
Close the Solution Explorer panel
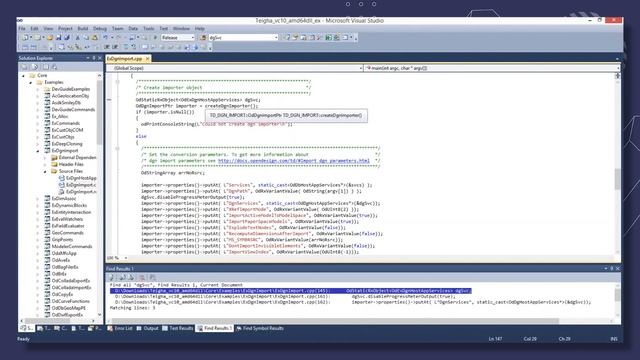[100, 58]
